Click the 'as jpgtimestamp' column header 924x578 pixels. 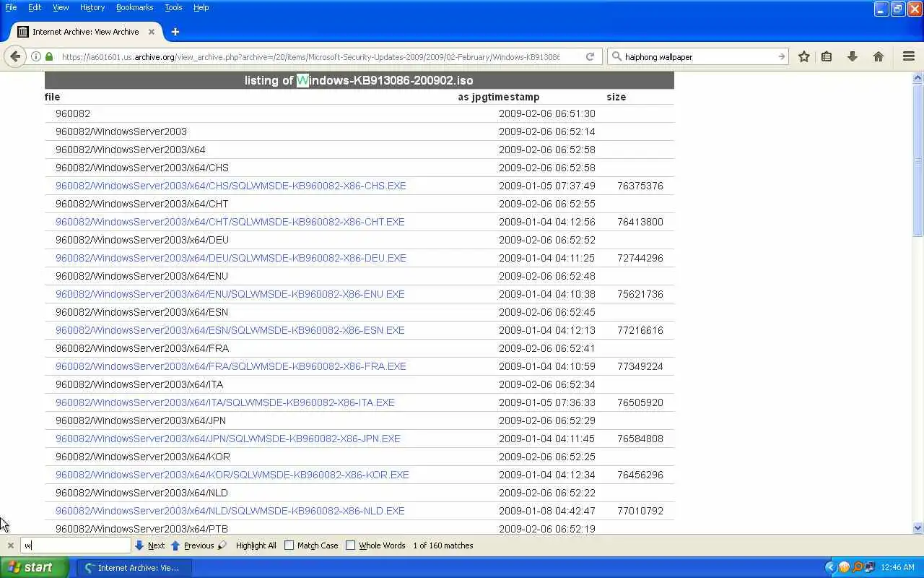click(x=499, y=97)
